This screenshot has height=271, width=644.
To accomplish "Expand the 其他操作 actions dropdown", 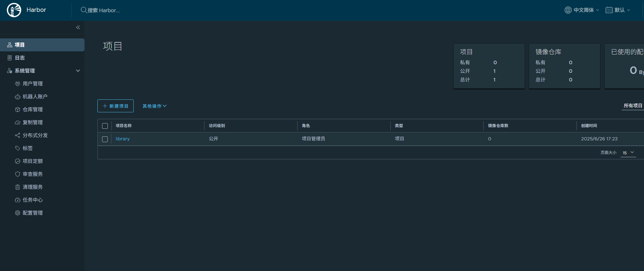I will [155, 106].
